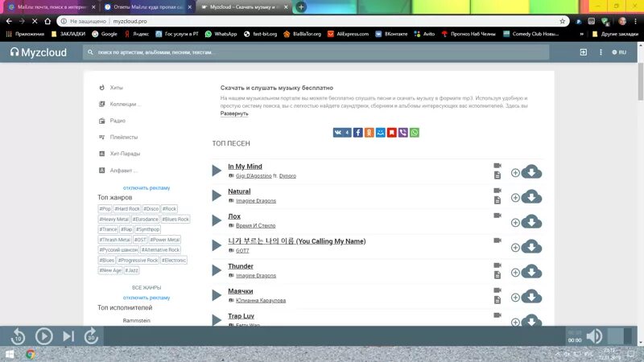Add Лох to playlist with plus icon
The height and width of the screenshot is (362, 644).
pos(515,223)
